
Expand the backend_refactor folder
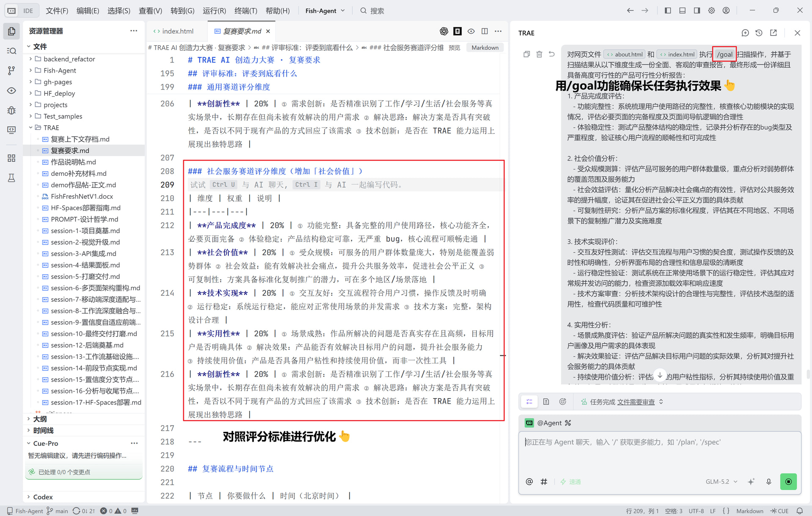69,59
